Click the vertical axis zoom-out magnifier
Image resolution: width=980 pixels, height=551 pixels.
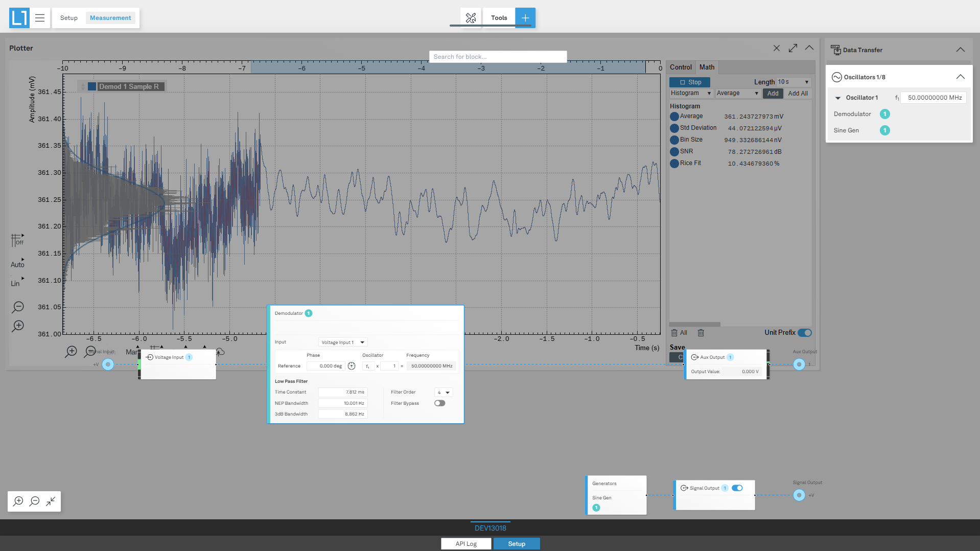pyautogui.click(x=18, y=307)
